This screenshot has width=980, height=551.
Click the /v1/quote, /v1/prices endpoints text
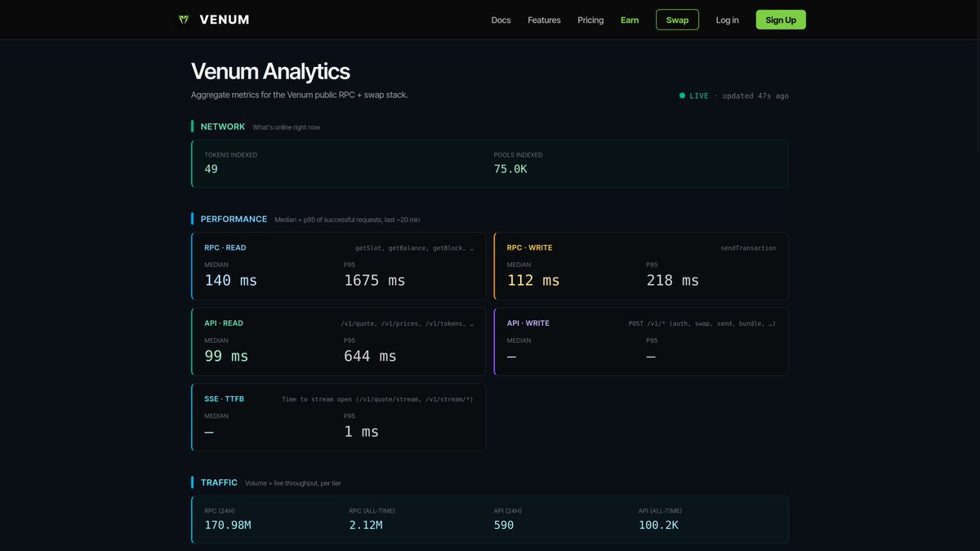click(x=407, y=324)
